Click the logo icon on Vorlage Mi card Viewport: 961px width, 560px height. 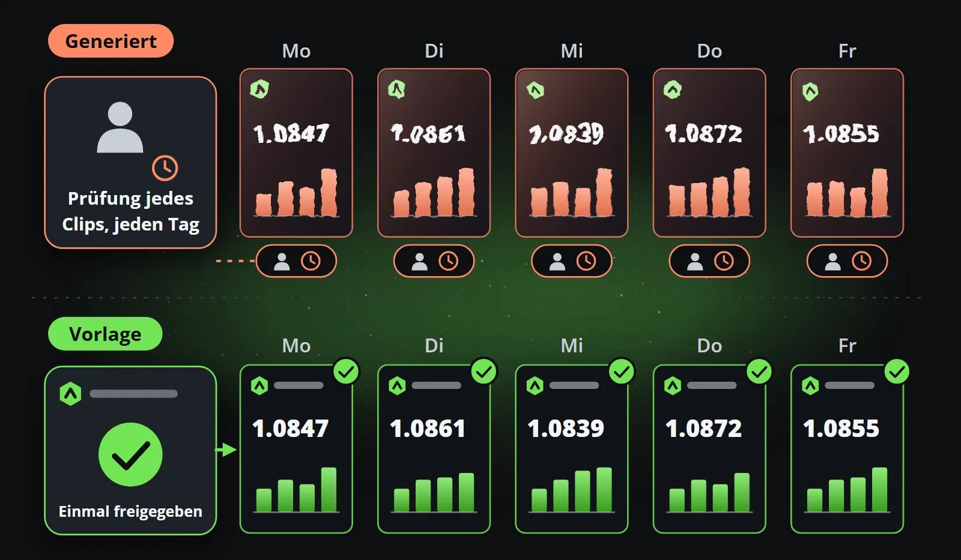(535, 385)
